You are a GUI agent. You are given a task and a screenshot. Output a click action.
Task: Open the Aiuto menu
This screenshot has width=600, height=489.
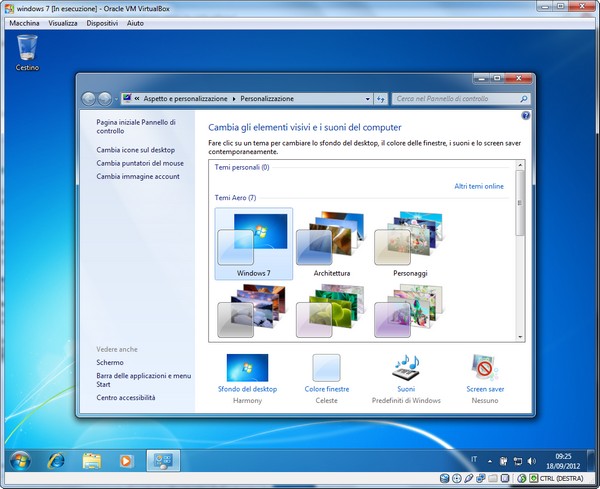coord(135,23)
